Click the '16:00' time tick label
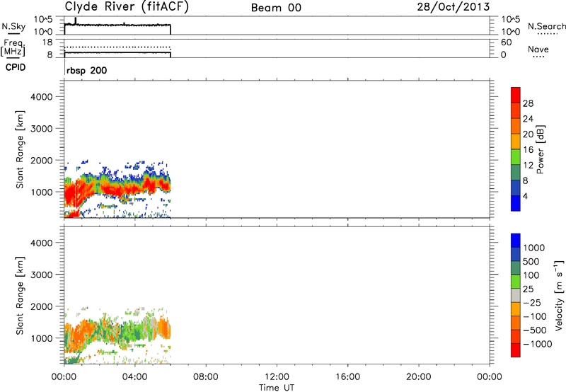The width and height of the screenshot is (566, 392). click(347, 377)
